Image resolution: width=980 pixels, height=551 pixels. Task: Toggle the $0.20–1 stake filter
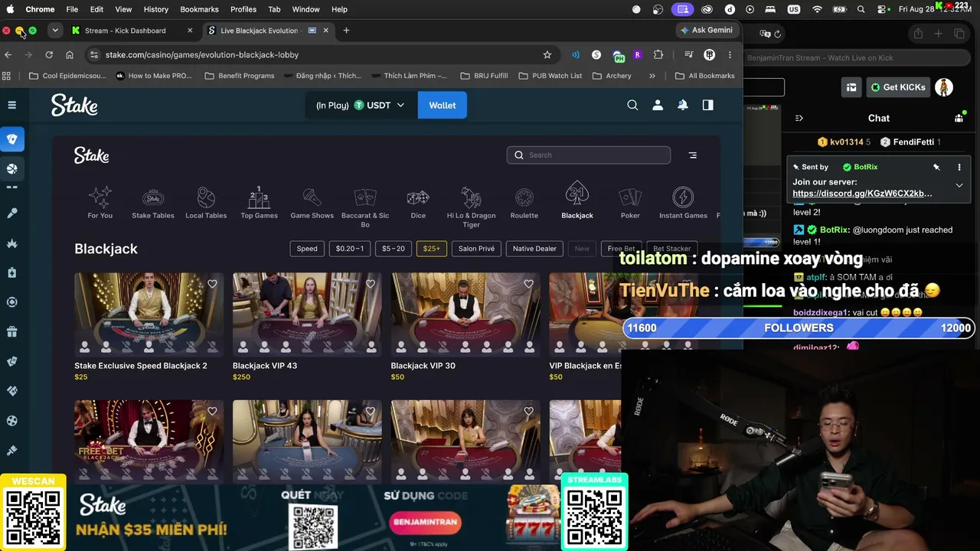[x=350, y=249]
